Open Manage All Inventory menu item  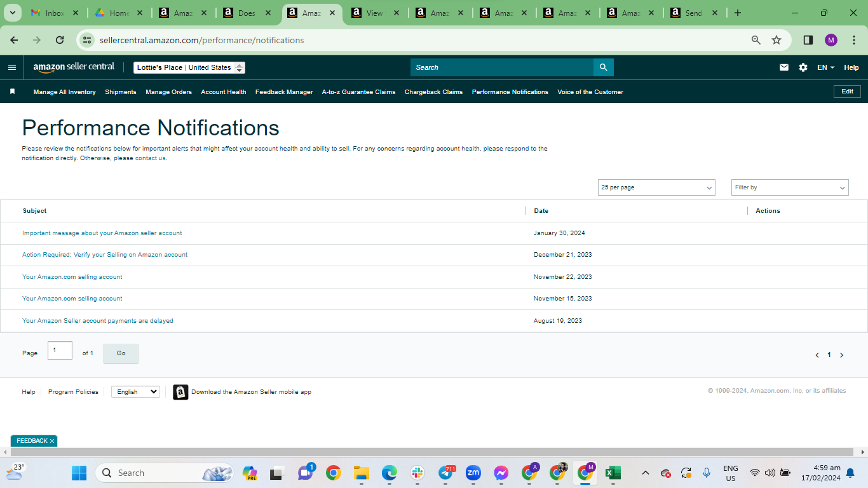point(65,92)
